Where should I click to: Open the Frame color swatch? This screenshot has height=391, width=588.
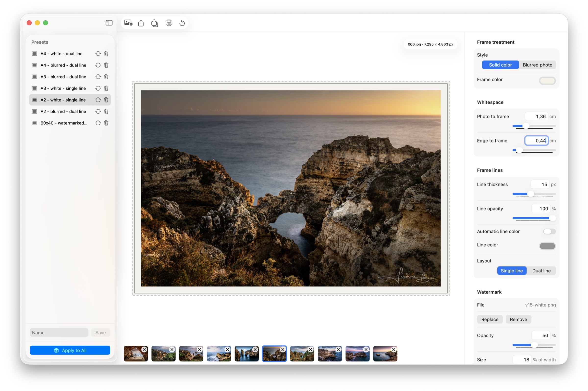click(547, 80)
